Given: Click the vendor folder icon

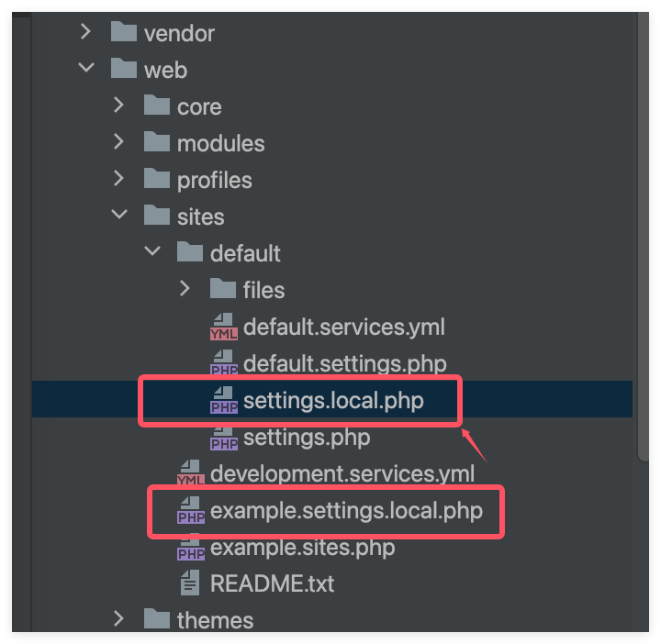Looking at the screenshot, I should (x=124, y=33).
